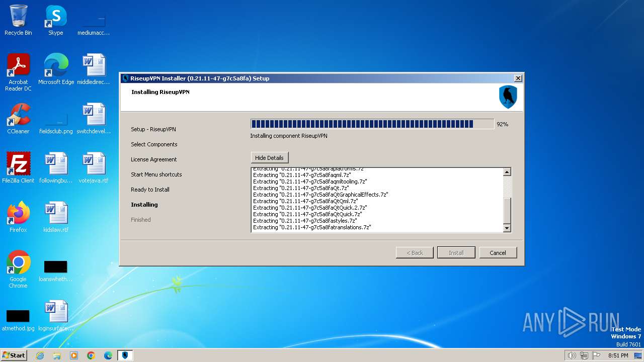Select the Select Components step
Image resolution: width=644 pixels, height=362 pixels.
click(x=154, y=144)
